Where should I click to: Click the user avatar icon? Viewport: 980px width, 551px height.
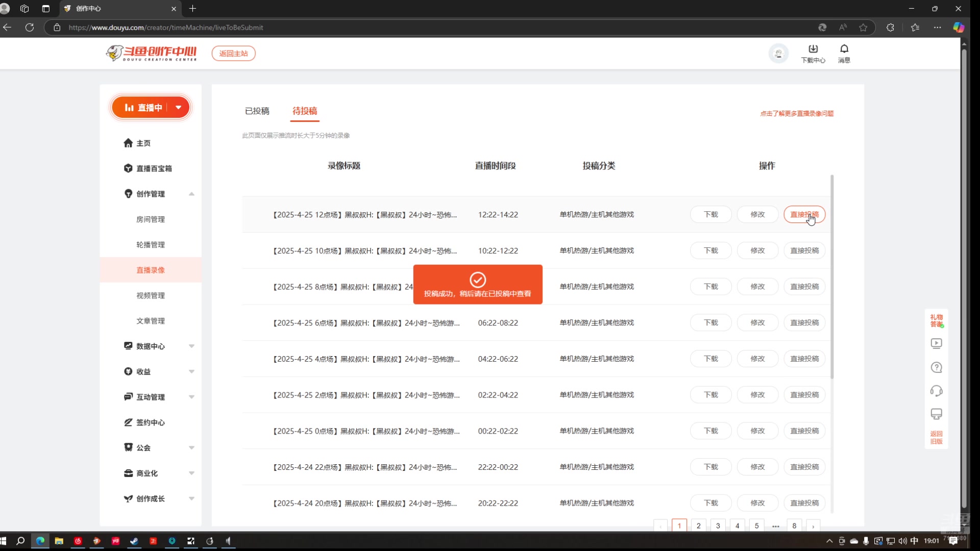778,53
